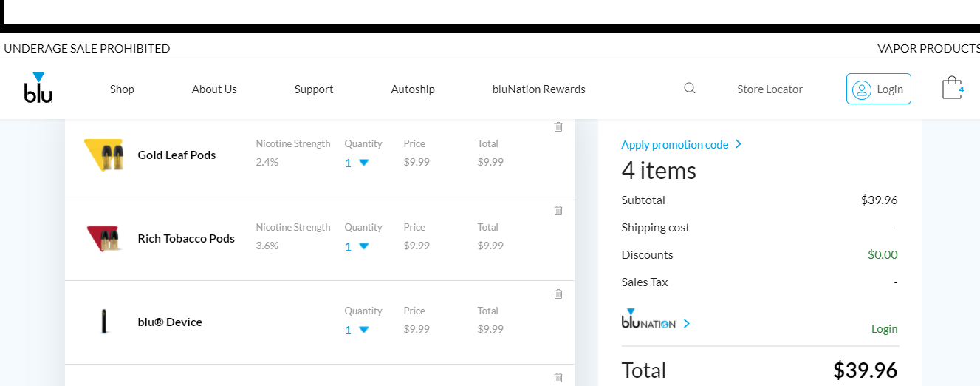Click the bold Total $39.96 amount
The height and width of the screenshot is (386, 980).
pos(866,370)
